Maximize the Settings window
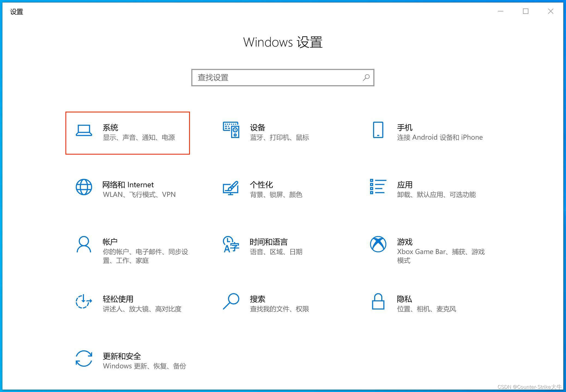The height and width of the screenshot is (392, 566). coord(526,11)
